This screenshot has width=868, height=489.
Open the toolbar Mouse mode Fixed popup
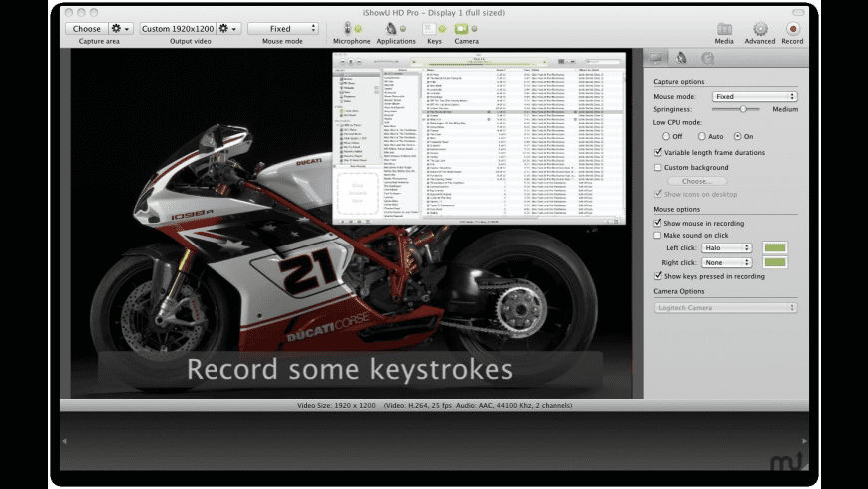283,28
